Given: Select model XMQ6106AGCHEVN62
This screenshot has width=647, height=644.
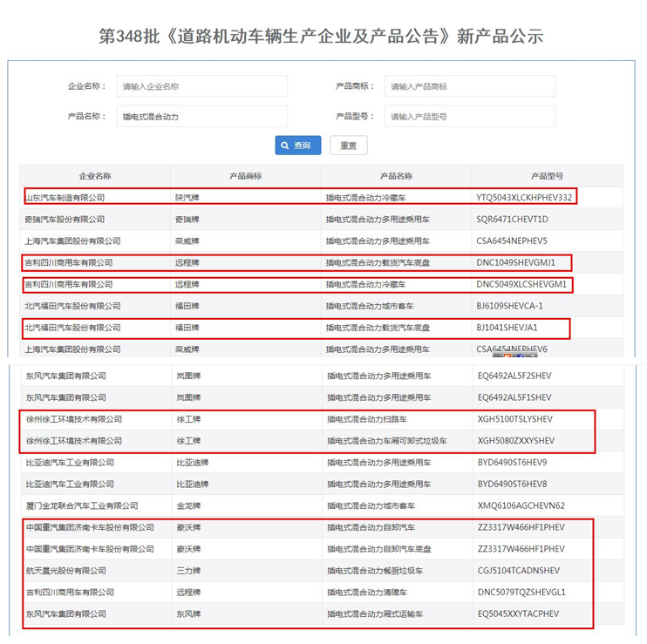Looking at the screenshot, I should point(521,505).
